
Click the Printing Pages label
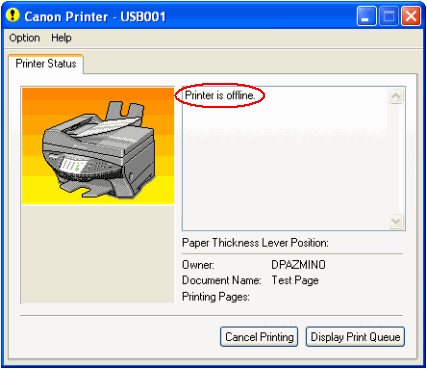click(x=216, y=297)
